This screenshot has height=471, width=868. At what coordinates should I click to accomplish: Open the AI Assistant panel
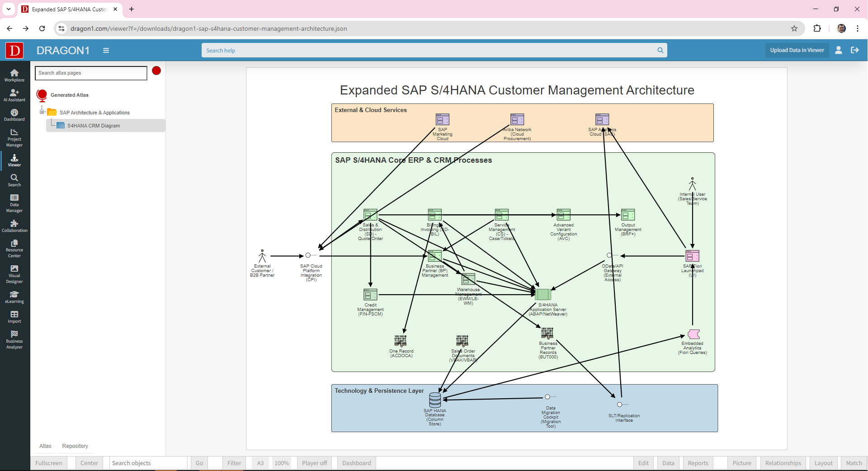[x=14, y=95]
